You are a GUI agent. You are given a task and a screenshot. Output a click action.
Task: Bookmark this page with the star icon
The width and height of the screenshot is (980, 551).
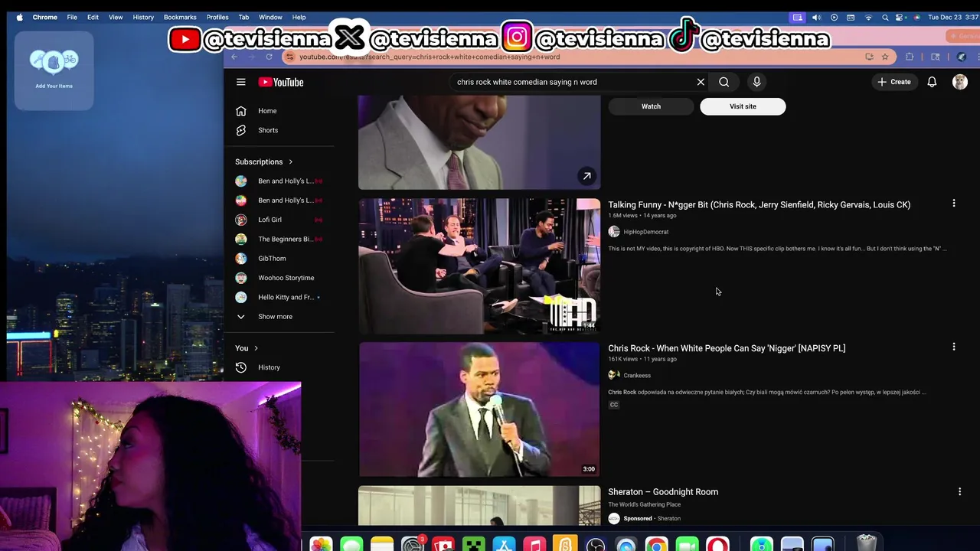click(885, 57)
